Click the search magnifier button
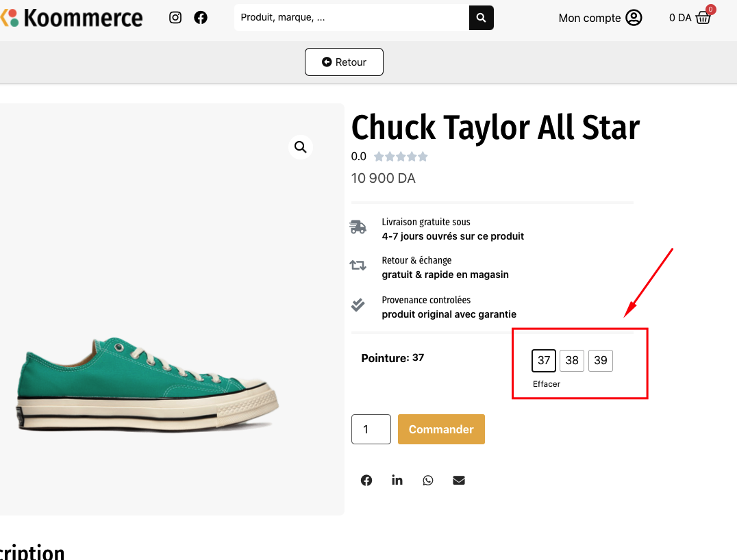The width and height of the screenshot is (737, 560). 481,18
